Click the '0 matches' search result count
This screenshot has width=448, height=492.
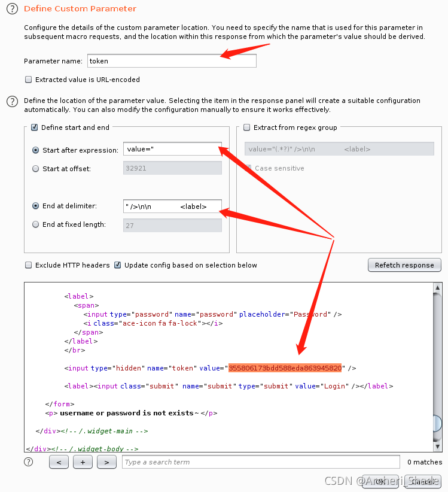point(425,462)
